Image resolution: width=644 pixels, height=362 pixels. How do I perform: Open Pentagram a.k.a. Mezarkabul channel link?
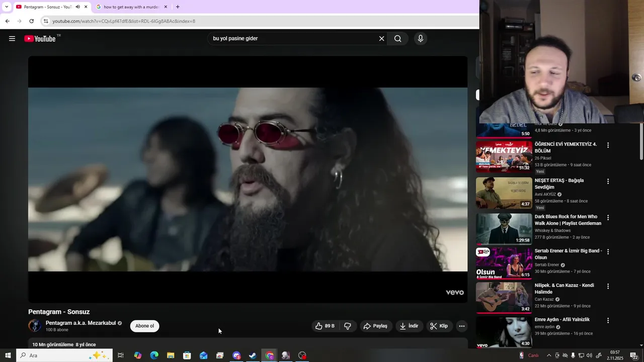coord(80,323)
